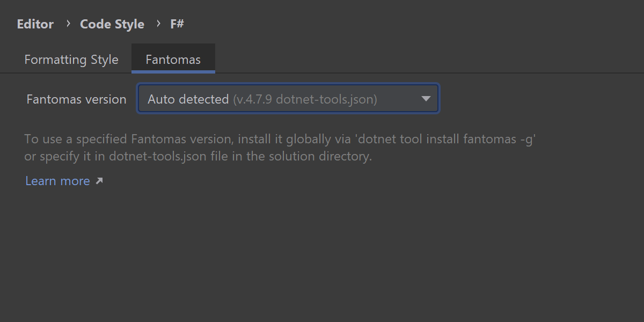Go to the Editor breadcrumb
Image resolution: width=644 pixels, height=322 pixels.
click(x=35, y=24)
